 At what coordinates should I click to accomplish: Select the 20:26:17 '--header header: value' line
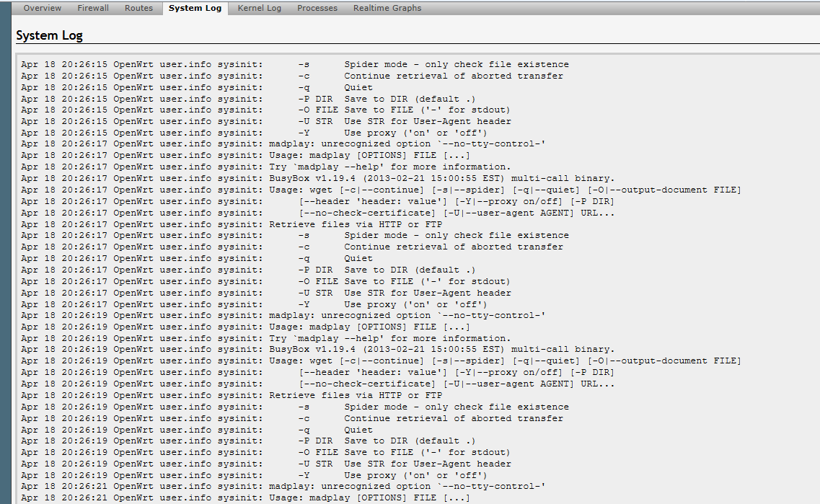pos(318,201)
